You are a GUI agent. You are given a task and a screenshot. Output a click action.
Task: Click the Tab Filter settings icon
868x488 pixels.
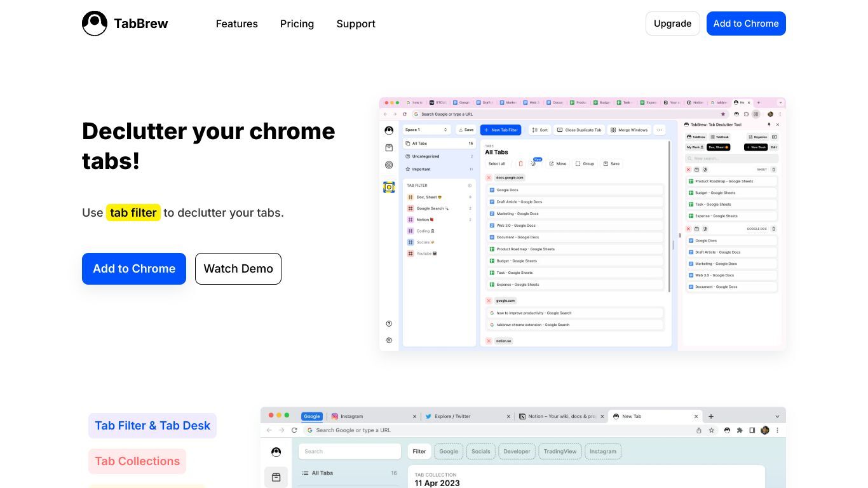(470, 186)
